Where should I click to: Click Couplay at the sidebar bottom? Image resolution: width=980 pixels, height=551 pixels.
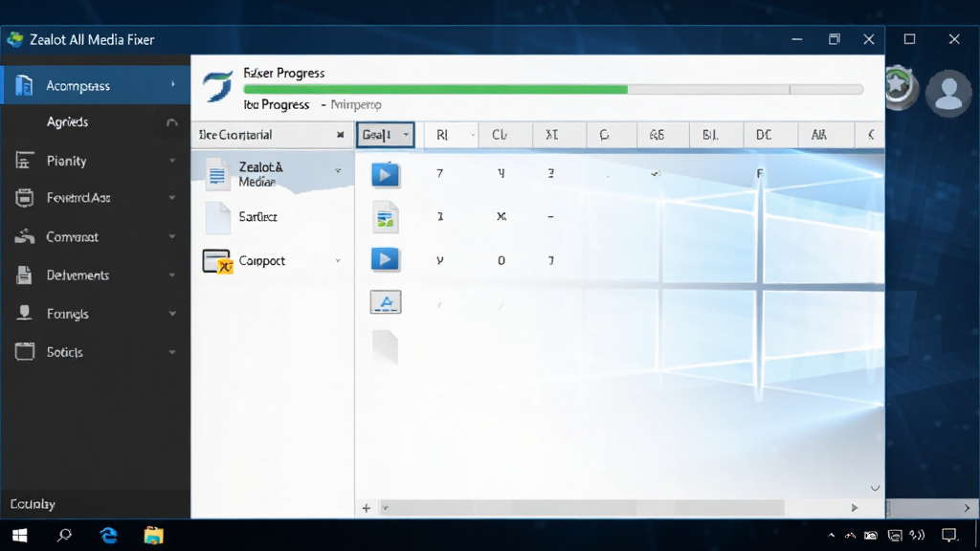click(33, 503)
